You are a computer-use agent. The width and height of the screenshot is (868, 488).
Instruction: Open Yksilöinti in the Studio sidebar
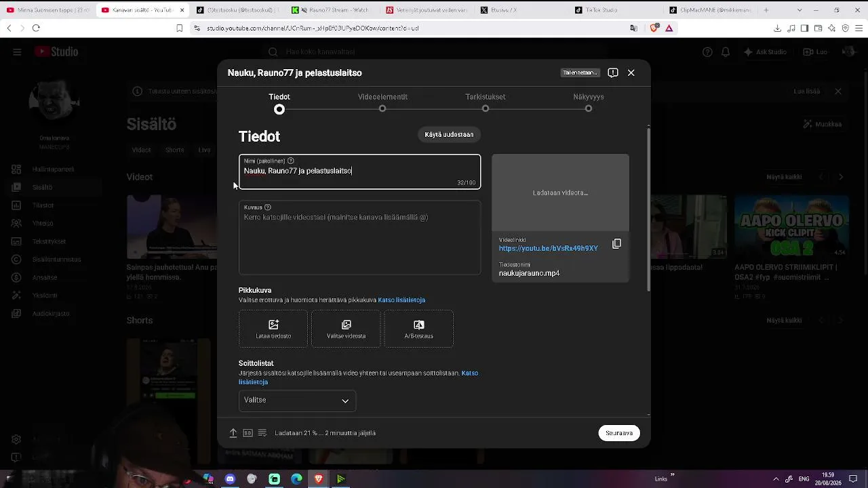coord(45,296)
